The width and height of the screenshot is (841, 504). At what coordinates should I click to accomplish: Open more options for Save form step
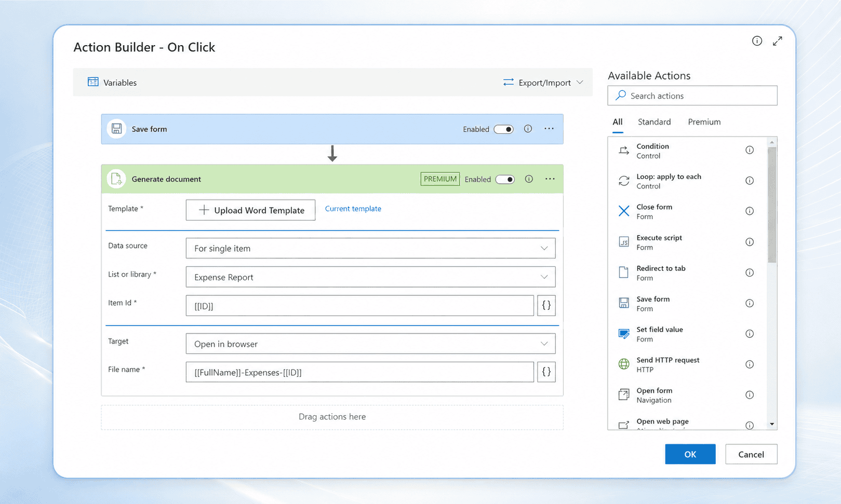click(x=549, y=129)
